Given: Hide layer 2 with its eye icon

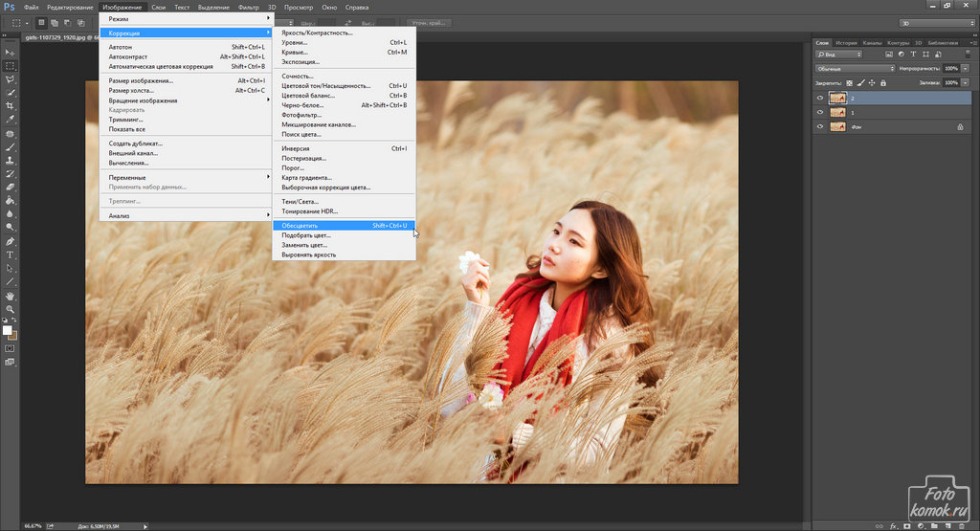Looking at the screenshot, I should pyautogui.click(x=819, y=98).
